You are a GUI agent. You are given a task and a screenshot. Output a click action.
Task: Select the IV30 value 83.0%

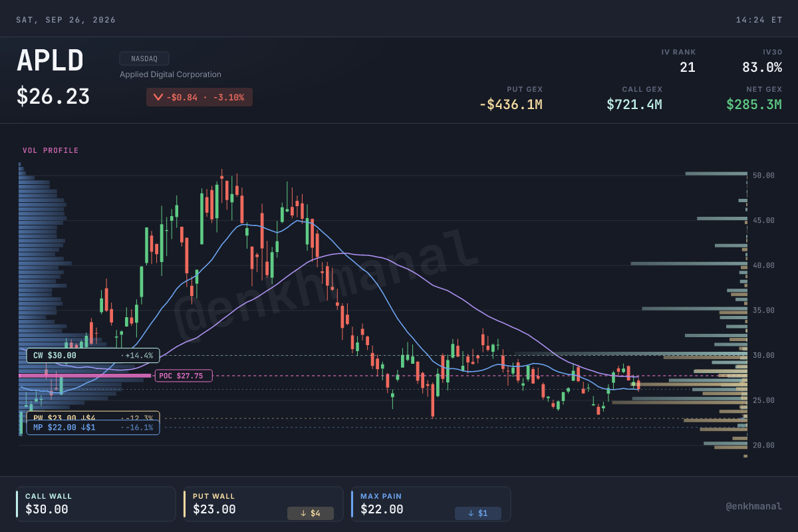762,67
